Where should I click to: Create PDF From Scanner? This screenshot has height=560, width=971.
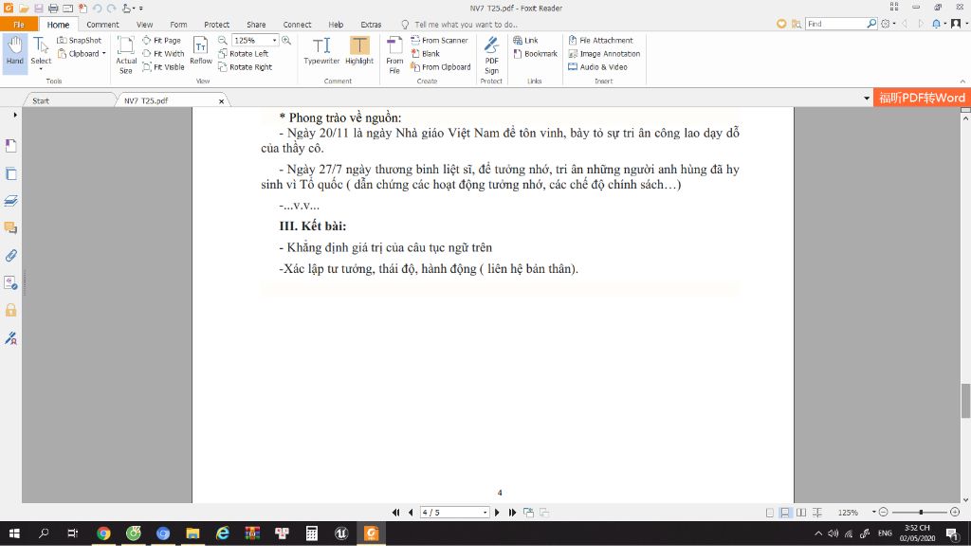440,40
